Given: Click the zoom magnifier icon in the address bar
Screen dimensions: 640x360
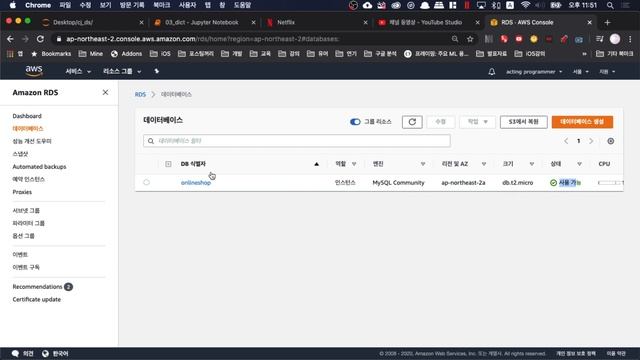Looking at the screenshot, I should (455, 39).
